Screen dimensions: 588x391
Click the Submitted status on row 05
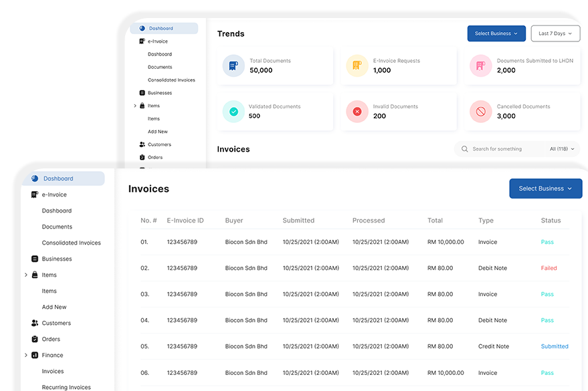(x=555, y=346)
